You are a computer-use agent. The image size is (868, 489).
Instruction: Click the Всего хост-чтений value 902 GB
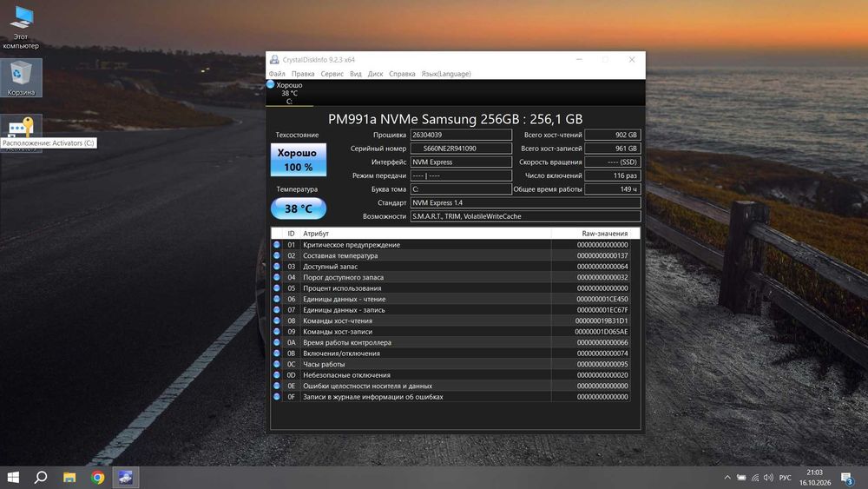[612, 135]
